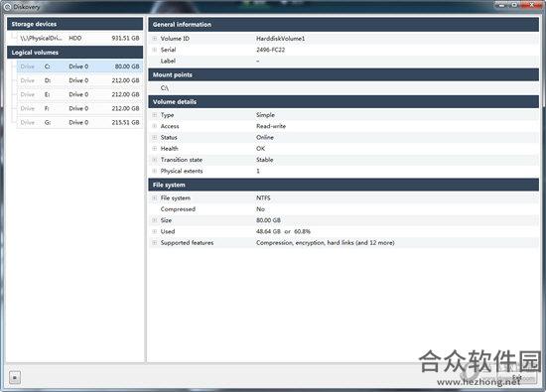Minimize the Diskovery window
Viewport: 546px width, 392px height.
pyautogui.click(x=502, y=5)
